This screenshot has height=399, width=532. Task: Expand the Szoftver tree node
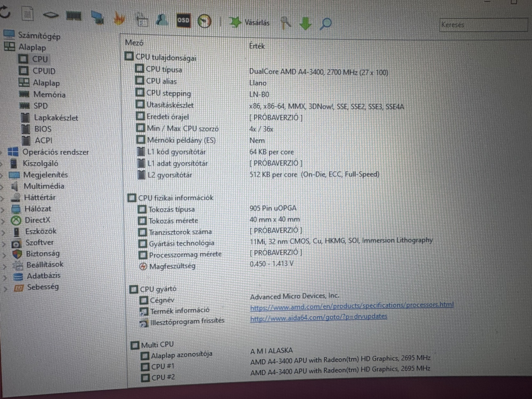click(x=4, y=244)
